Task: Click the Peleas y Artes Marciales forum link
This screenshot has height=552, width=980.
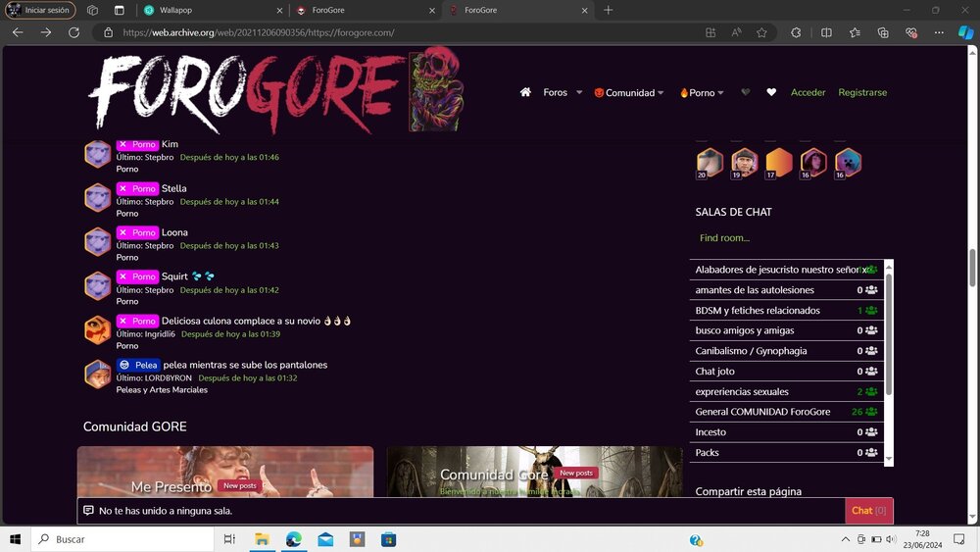Action: pos(162,389)
